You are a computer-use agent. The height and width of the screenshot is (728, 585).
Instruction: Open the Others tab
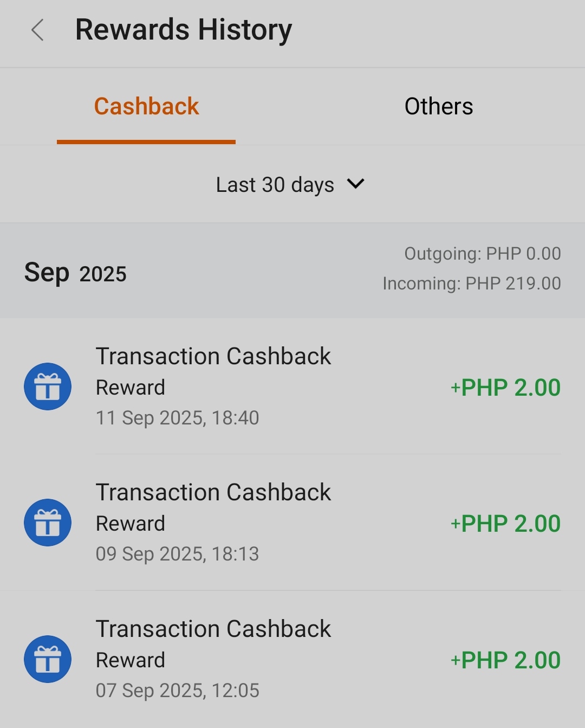439,107
